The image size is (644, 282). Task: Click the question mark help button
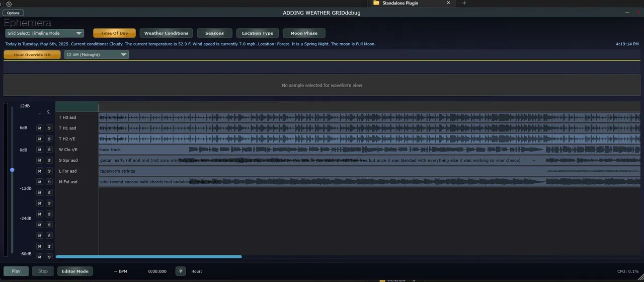[180, 271]
